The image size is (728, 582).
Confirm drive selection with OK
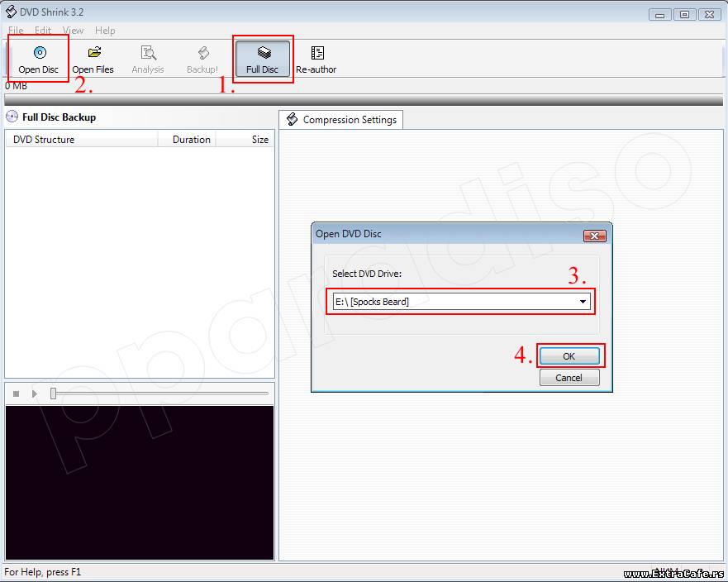click(x=569, y=356)
